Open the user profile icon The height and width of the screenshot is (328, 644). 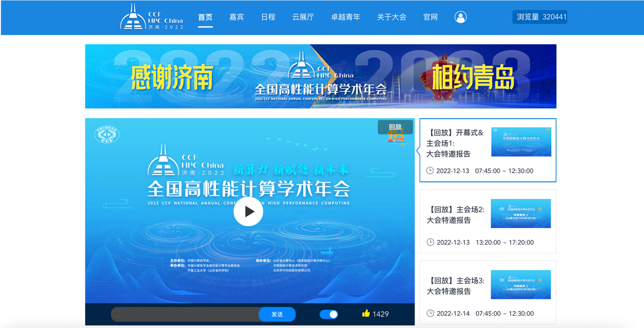460,17
